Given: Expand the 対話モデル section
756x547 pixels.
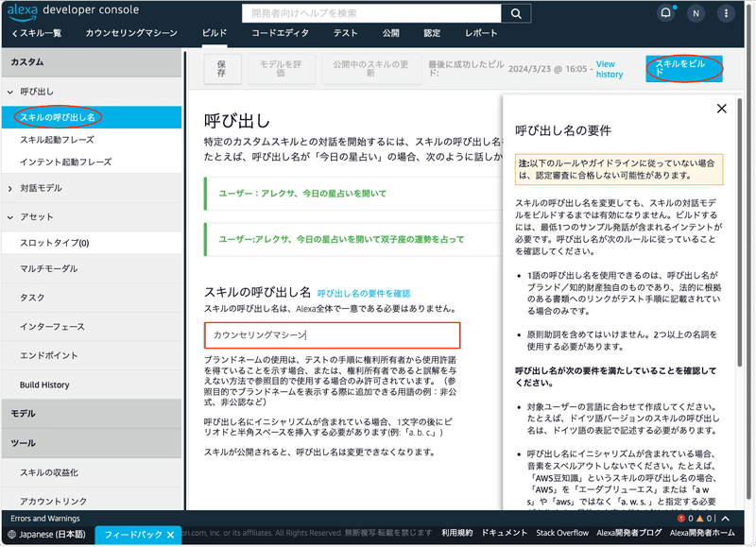Looking at the screenshot, I should pyautogui.click(x=10, y=188).
